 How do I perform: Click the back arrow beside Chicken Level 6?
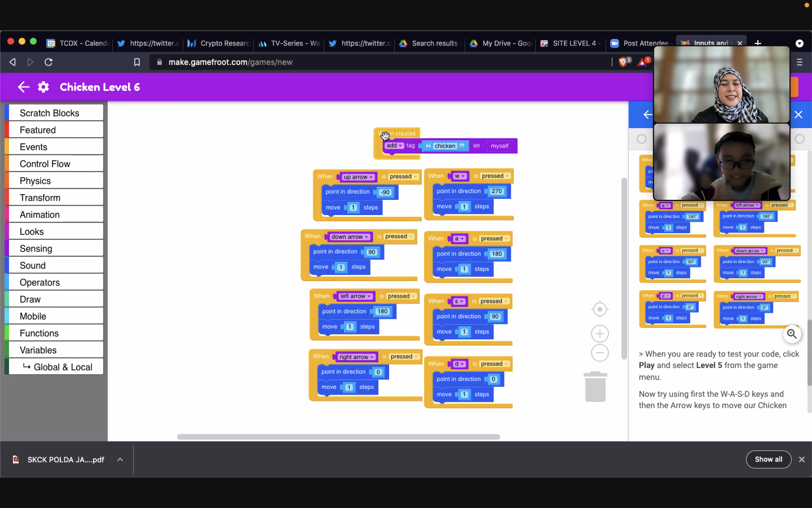pyautogui.click(x=23, y=87)
